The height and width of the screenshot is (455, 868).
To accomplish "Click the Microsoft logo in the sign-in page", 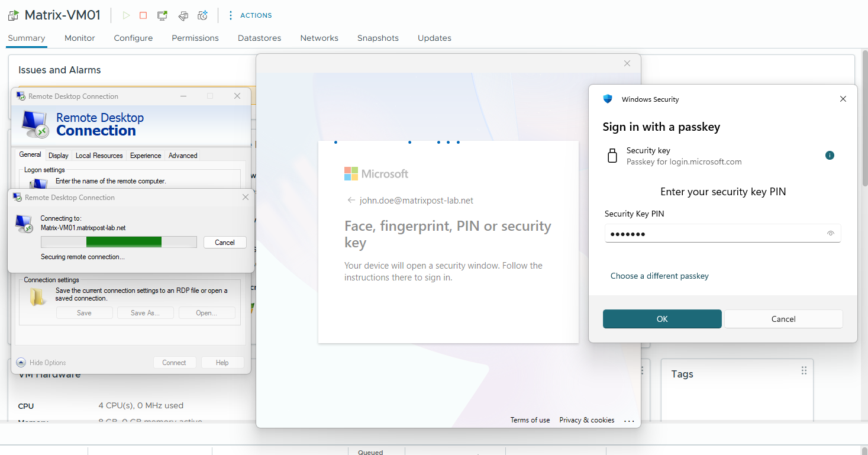I will [x=376, y=174].
